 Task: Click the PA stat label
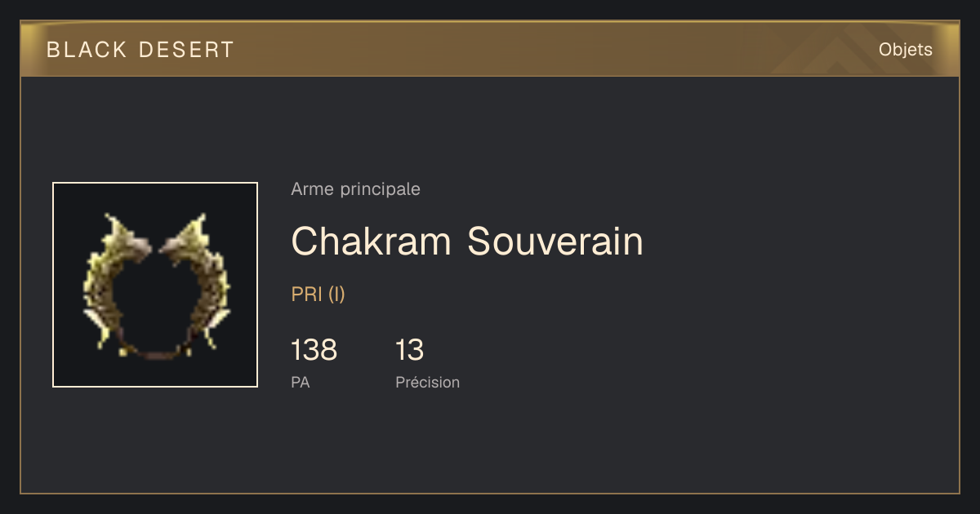(x=301, y=382)
